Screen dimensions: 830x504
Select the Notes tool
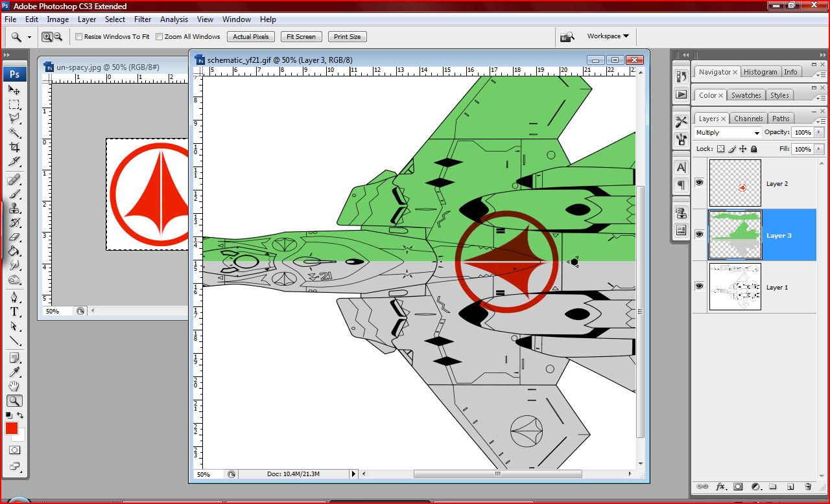[x=14, y=358]
